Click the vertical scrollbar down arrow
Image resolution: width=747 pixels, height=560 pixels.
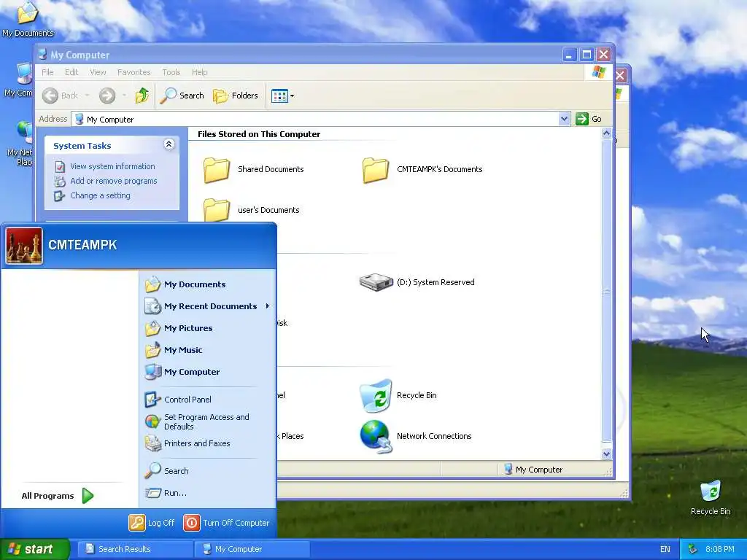[x=606, y=454]
